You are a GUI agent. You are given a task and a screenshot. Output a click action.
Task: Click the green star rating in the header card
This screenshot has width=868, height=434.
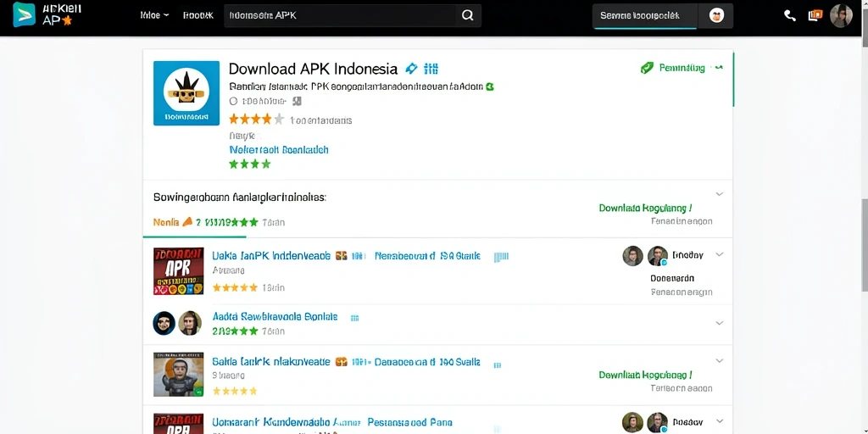tap(250, 164)
